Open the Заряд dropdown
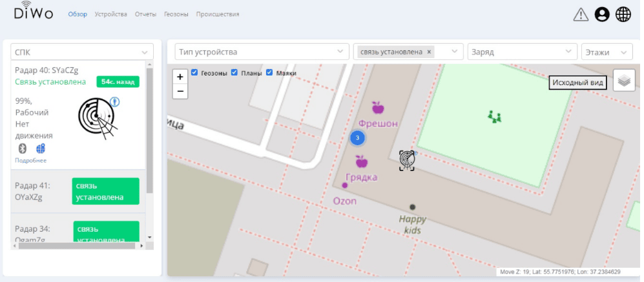The image size is (644, 282). 522,52
